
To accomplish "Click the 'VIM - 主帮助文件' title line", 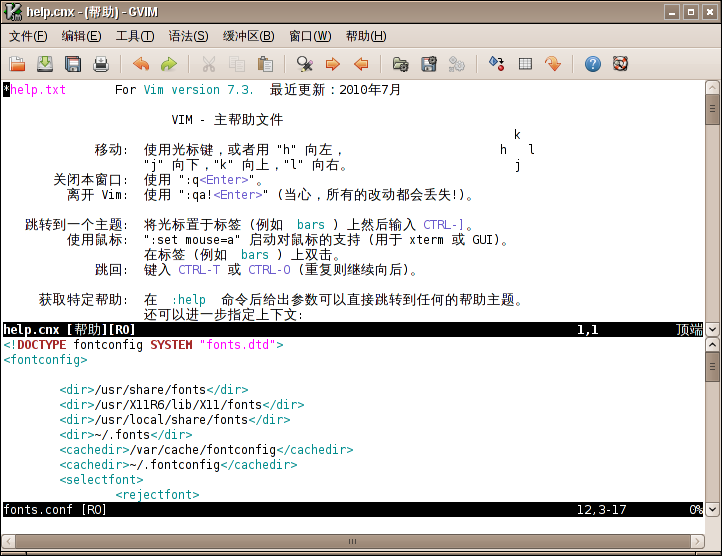I will [227, 120].
